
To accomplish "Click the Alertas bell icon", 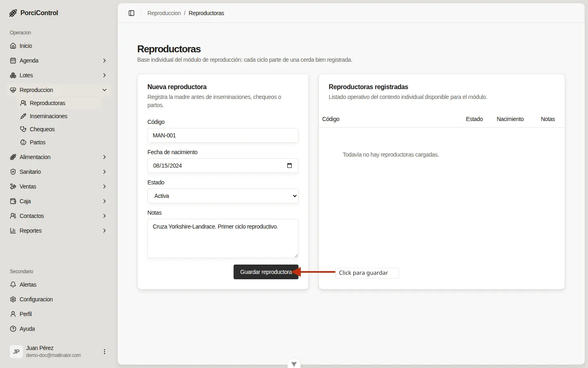I will pyautogui.click(x=13, y=285).
